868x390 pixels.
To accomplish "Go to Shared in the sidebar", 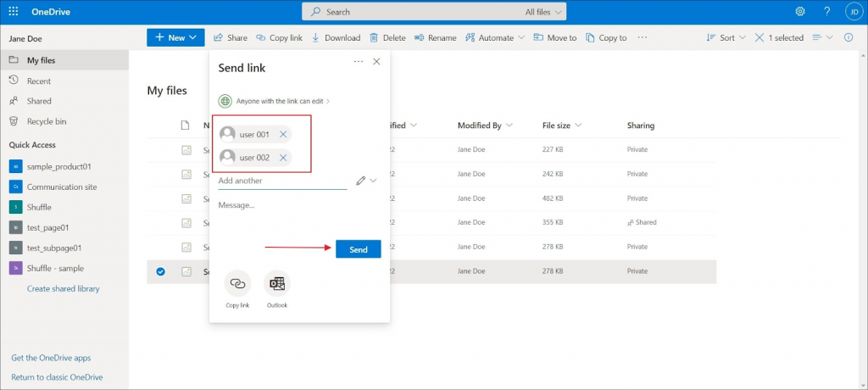I will point(39,101).
